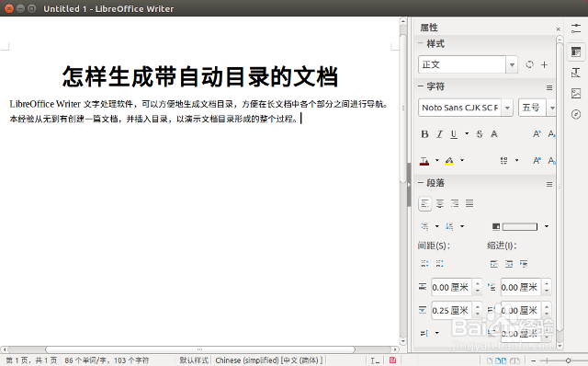Click character spacing icon
Screen dimensions: 588x366
503,161
